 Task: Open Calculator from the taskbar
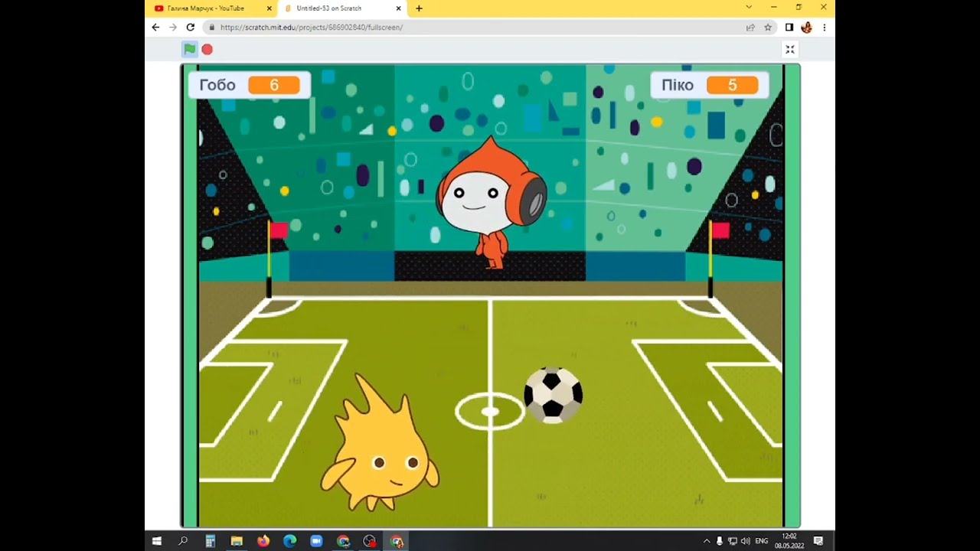coord(210,541)
